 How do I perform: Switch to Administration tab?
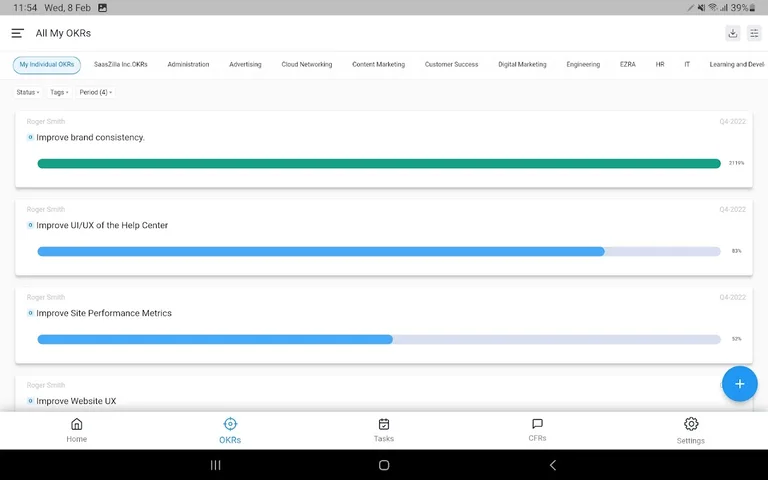188,65
